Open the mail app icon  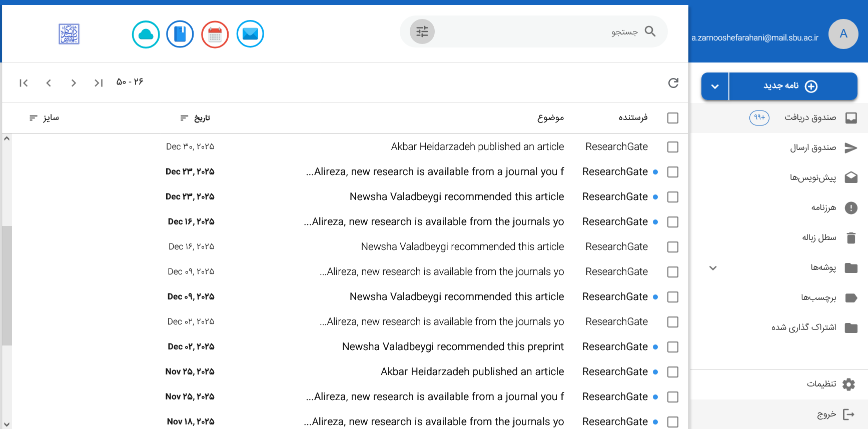coord(250,34)
